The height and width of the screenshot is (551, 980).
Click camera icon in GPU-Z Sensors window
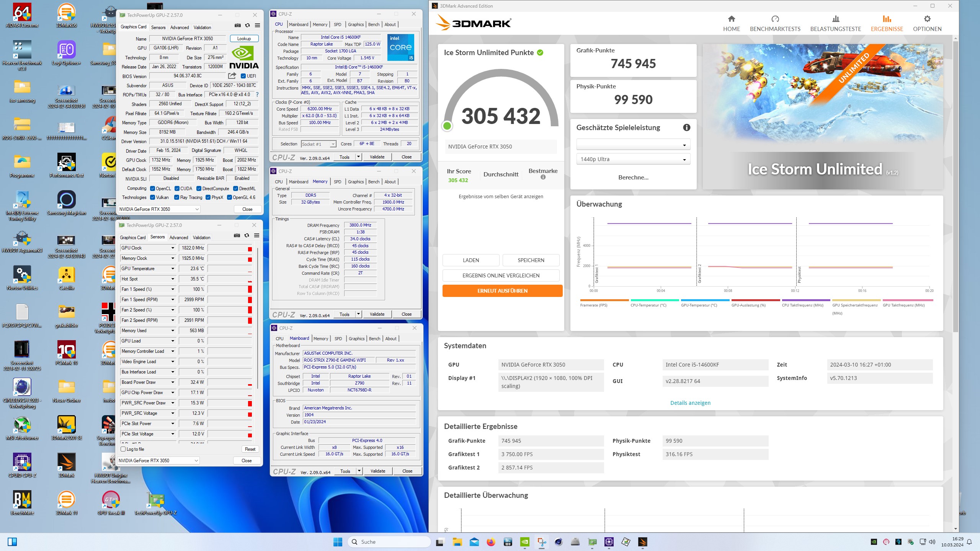pyautogui.click(x=237, y=235)
